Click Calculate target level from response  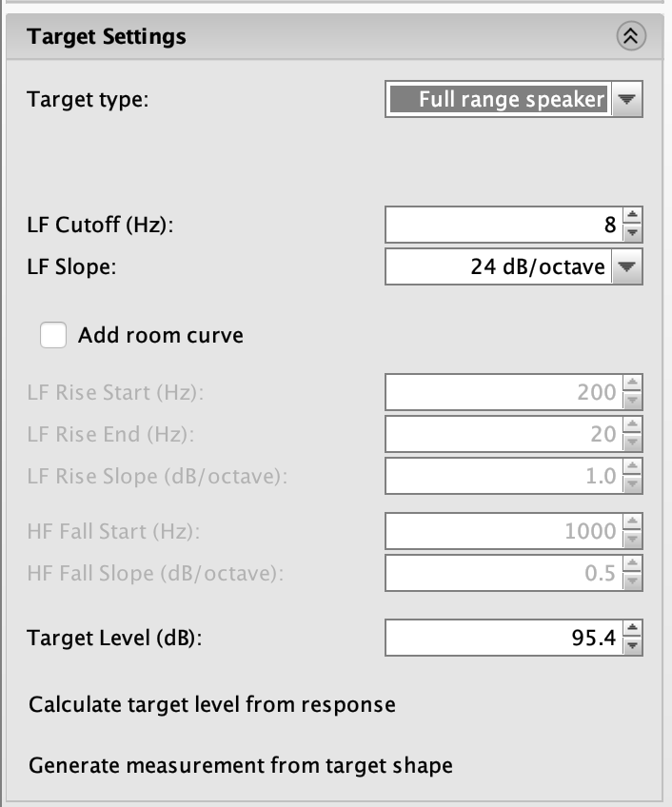(x=212, y=705)
